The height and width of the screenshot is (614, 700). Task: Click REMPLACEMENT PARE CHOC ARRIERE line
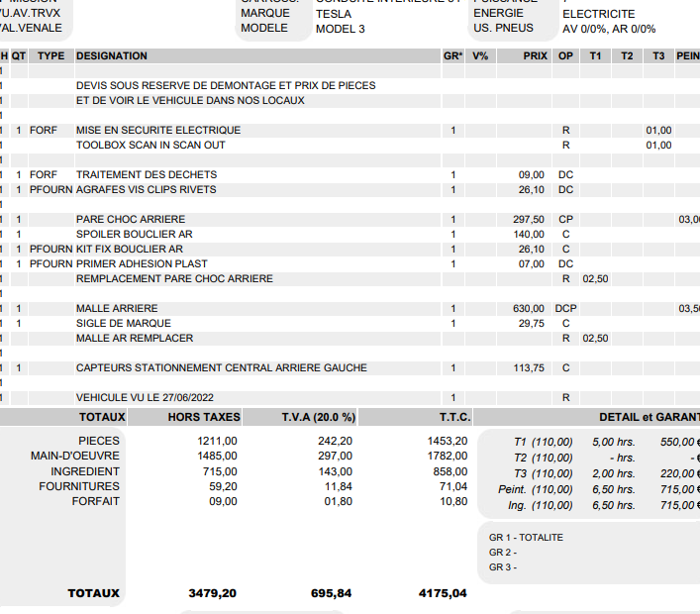350,278
